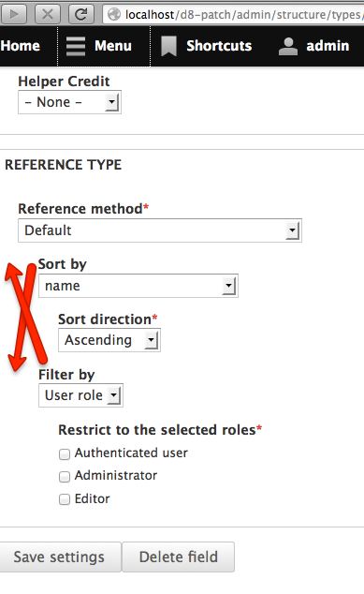Click the localhost URL address field
The image size is (364, 594).
click(x=233, y=14)
